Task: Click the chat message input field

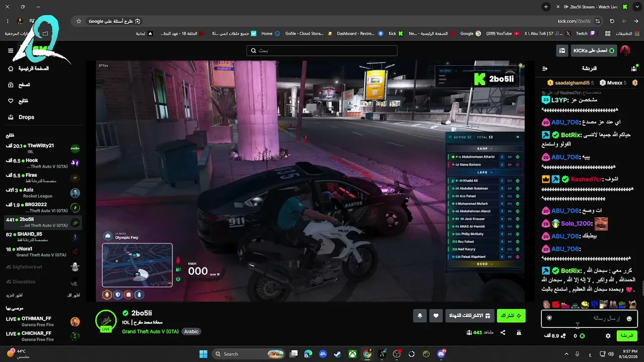Action: point(589,318)
